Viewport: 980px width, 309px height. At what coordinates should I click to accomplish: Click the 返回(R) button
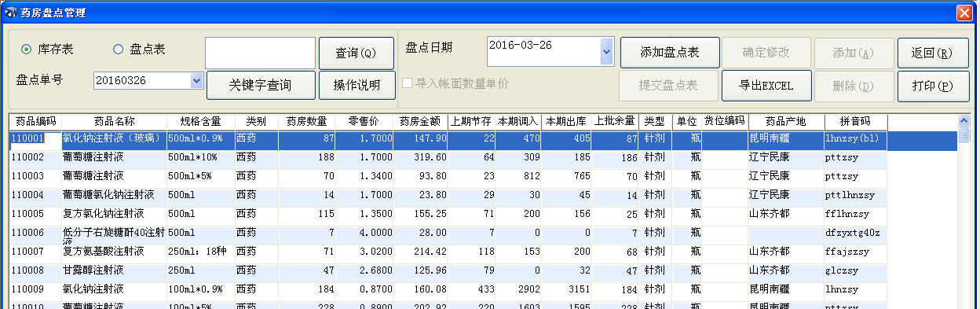pyautogui.click(x=933, y=53)
